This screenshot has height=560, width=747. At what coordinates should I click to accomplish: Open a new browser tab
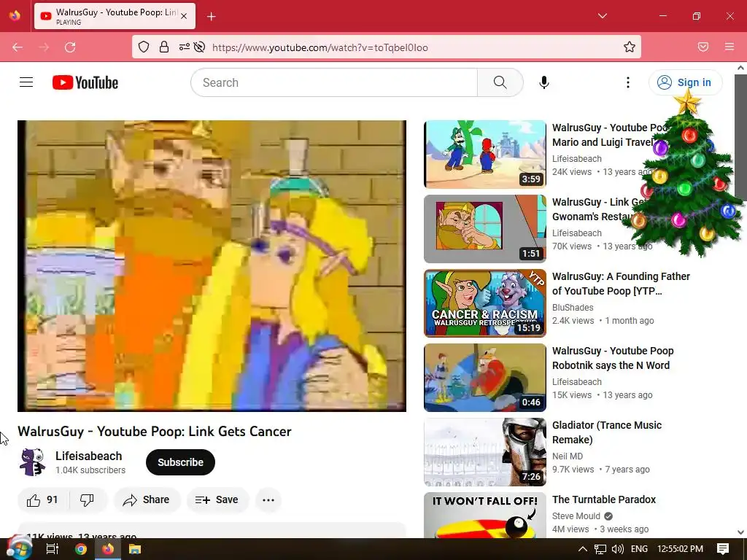tap(212, 17)
